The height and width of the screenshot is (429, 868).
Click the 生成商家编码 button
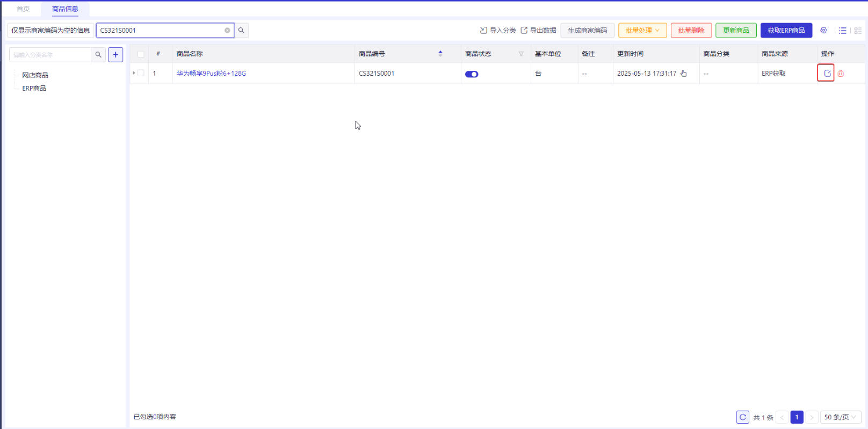[588, 31]
